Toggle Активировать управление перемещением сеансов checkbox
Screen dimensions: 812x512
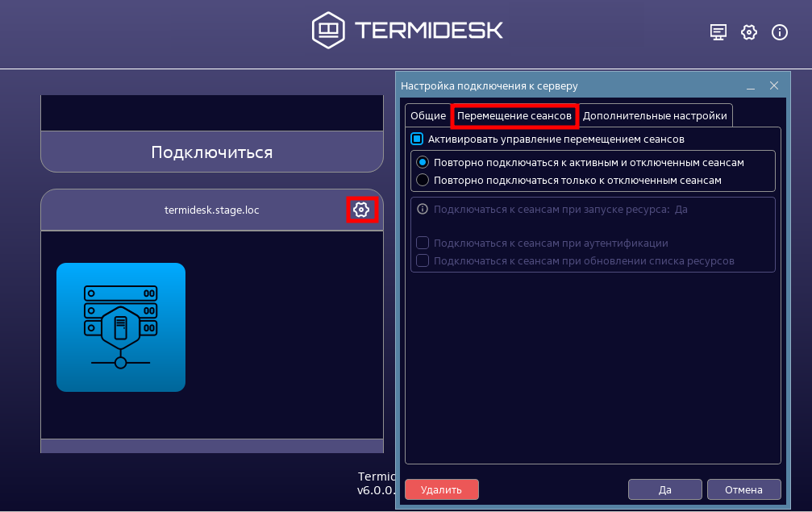click(x=417, y=139)
